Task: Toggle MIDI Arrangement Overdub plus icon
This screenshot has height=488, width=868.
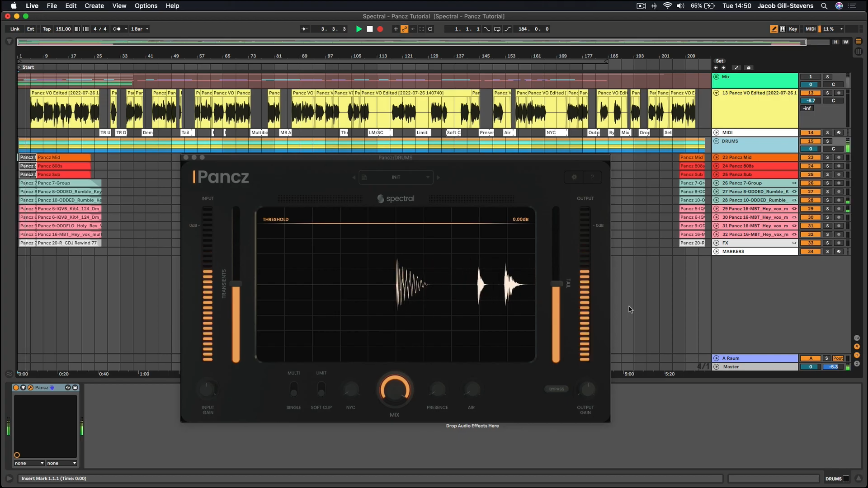Action: click(x=396, y=29)
